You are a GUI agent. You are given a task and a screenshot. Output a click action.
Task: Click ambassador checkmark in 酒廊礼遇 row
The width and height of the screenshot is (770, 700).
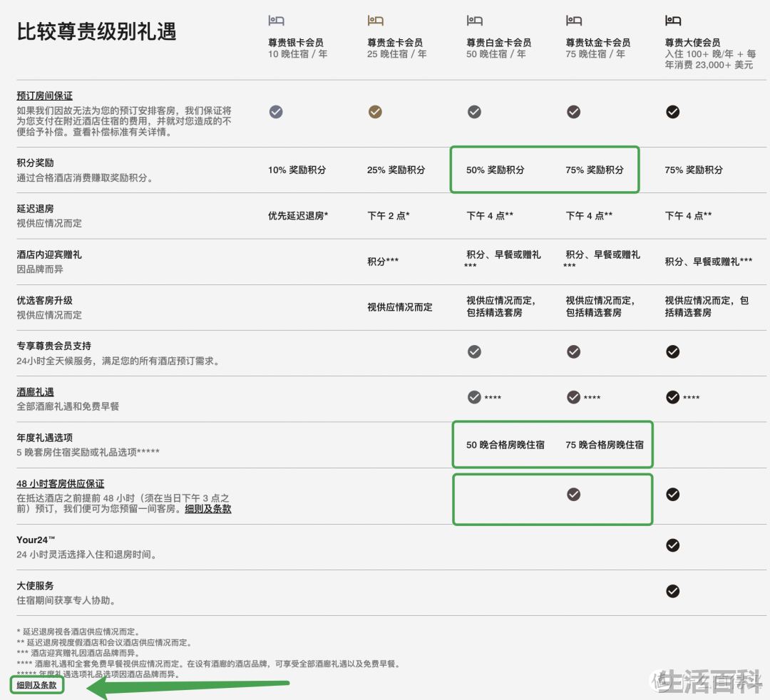pyautogui.click(x=673, y=397)
